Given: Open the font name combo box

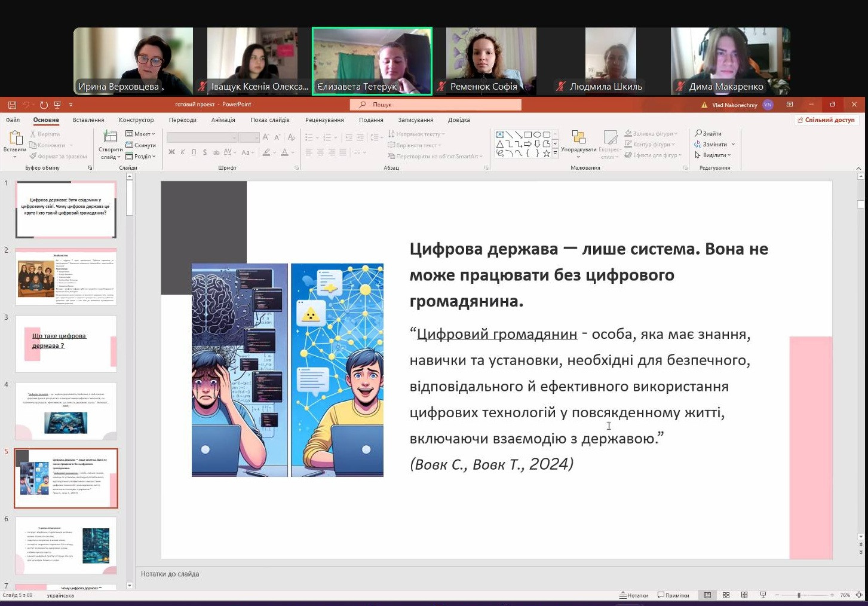Looking at the screenshot, I should tap(202, 137).
